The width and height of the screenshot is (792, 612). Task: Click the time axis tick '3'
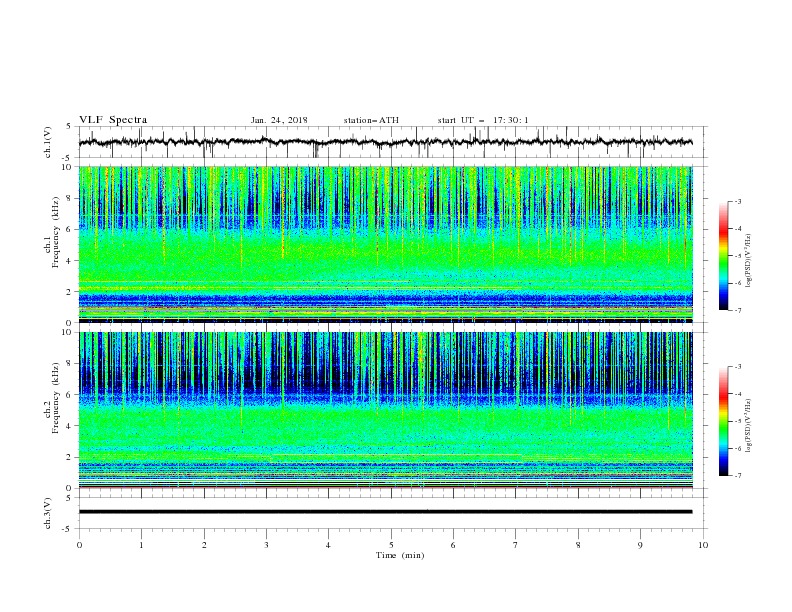tap(266, 545)
